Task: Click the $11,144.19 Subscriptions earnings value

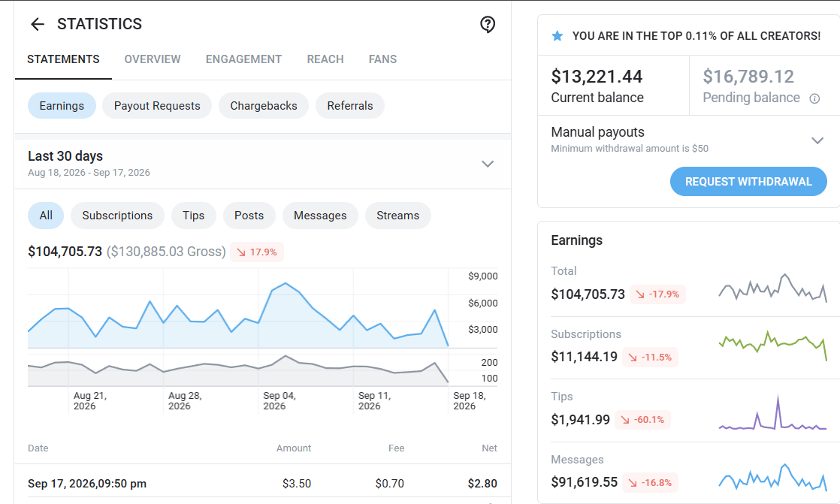Action: 584,357
